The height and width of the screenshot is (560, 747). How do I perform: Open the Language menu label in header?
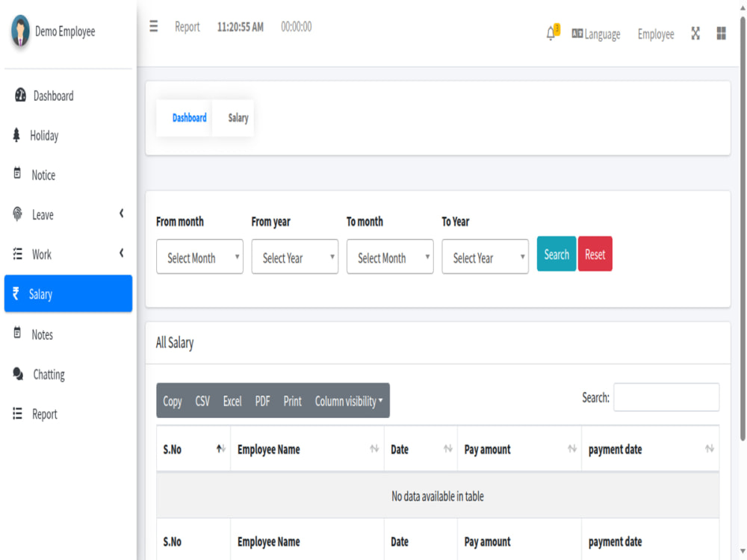pos(602,34)
